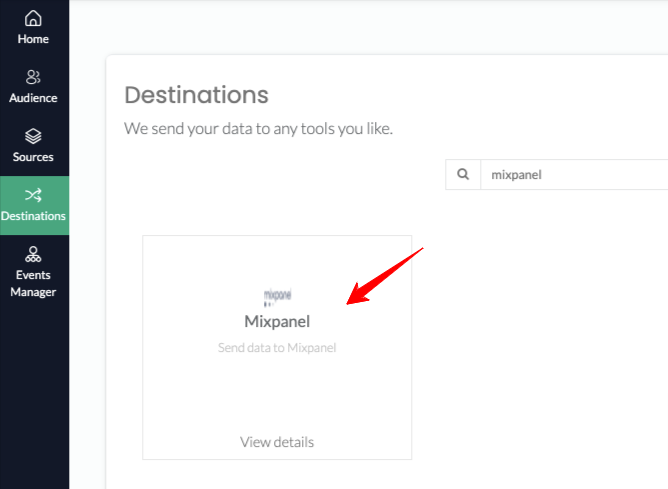Image resolution: width=668 pixels, height=489 pixels.
Task: Open Sources label in sidebar
Action: [33, 157]
